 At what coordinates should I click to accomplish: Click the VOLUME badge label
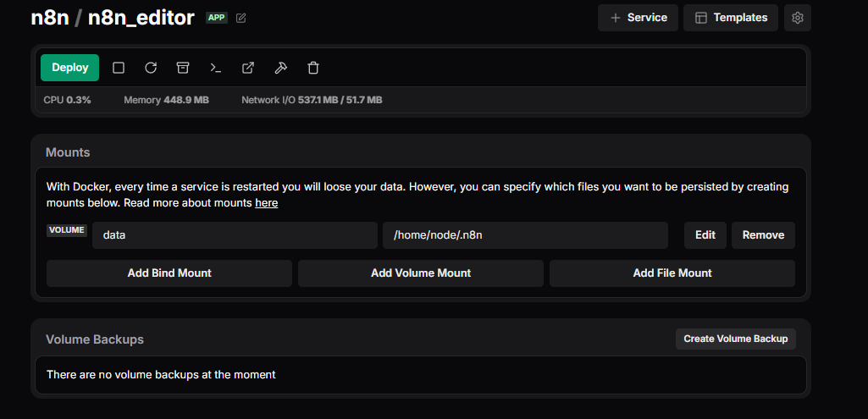tap(66, 229)
